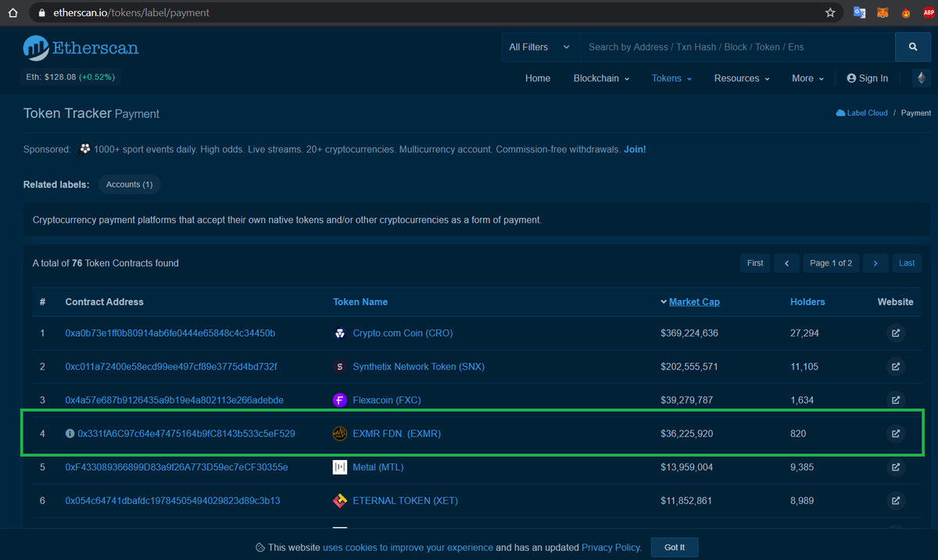The height and width of the screenshot is (560, 938).
Task: Expand the More menu
Action: pos(807,78)
